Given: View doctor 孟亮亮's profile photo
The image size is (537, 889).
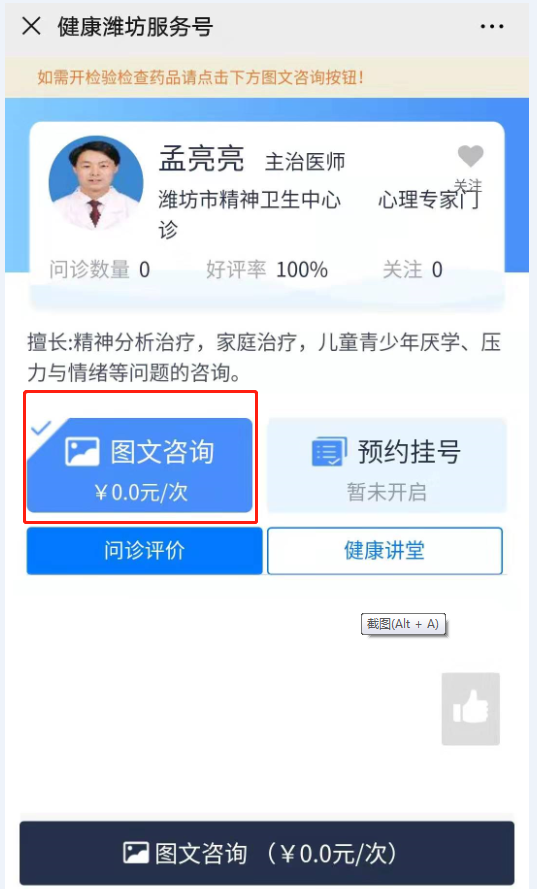Looking at the screenshot, I should tap(96, 183).
